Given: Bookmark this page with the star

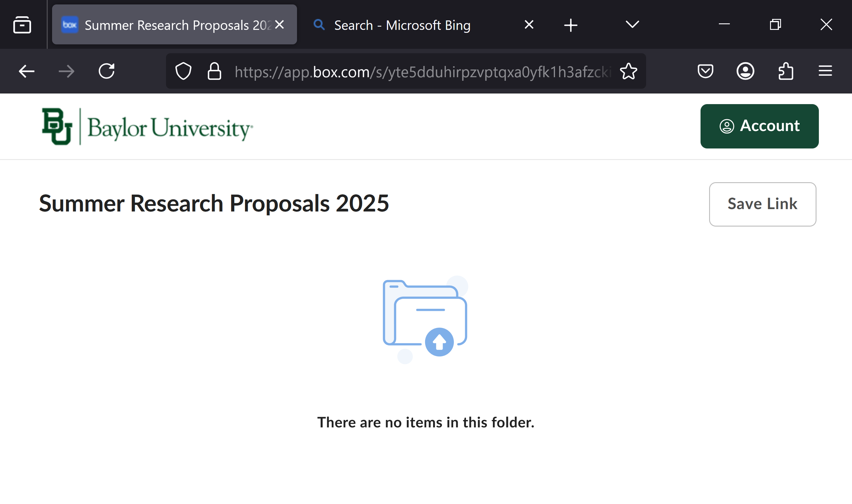Looking at the screenshot, I should pos(629,71).
